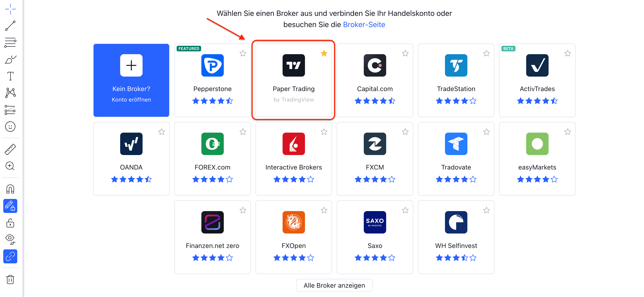644x297 pixels.
Task: Select the Saxo broker card
Action: click(x=375, y=237)
